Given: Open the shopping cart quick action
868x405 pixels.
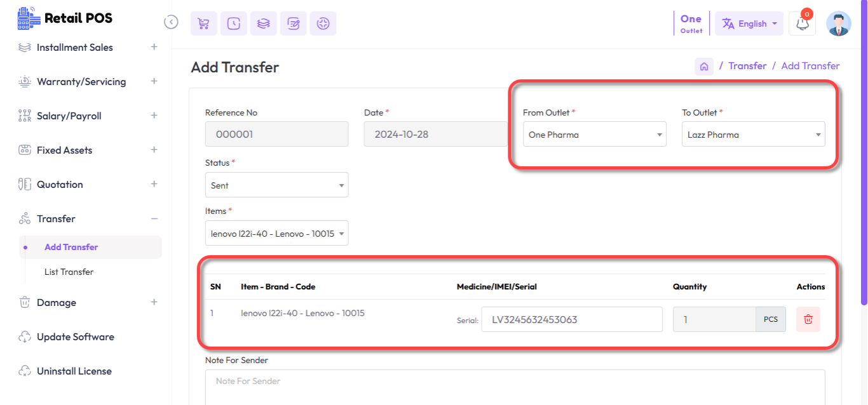Looking at the screenshot, I should (203, 23).
